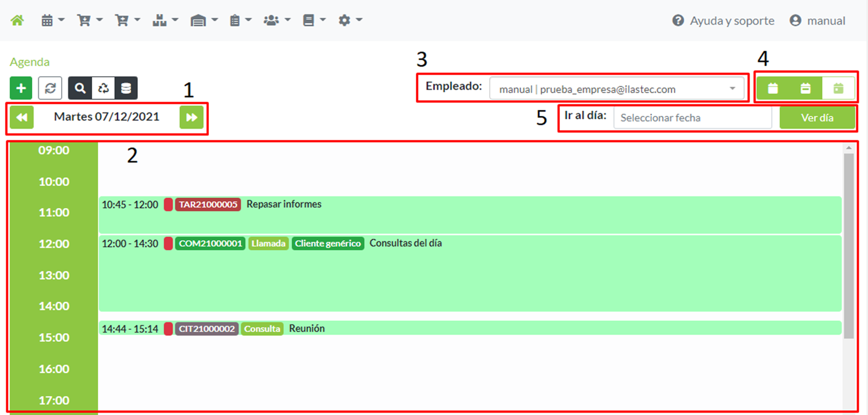Go to previous day with double-left arrow
Screen dimensions: 868x415
[x=22, y=117]
